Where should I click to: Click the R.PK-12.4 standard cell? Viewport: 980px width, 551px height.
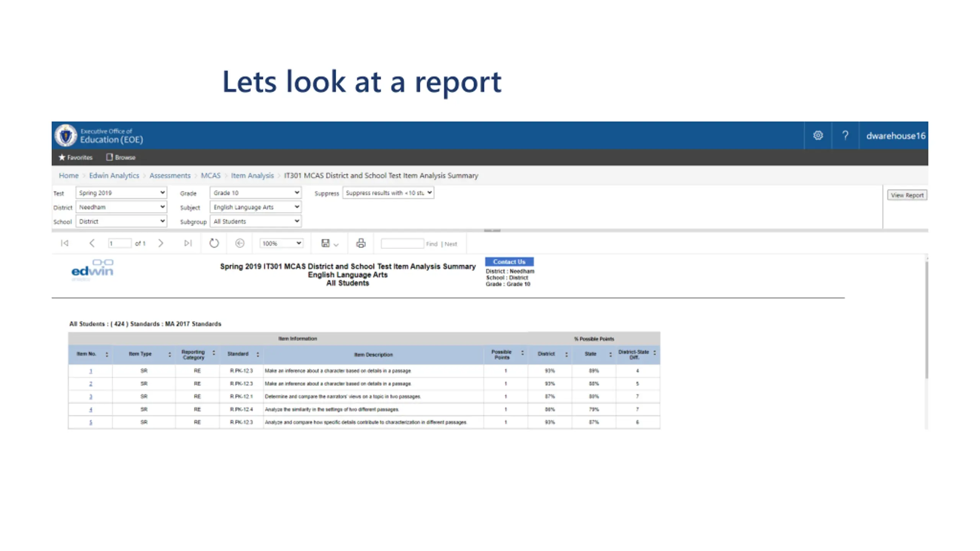pos(241,409)
